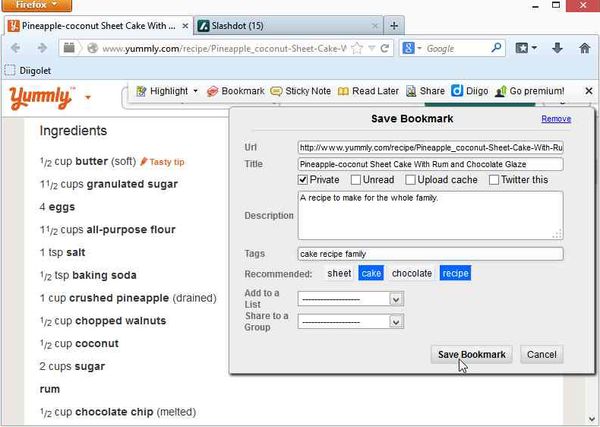Go forward with the browser forward arrow

42,48
